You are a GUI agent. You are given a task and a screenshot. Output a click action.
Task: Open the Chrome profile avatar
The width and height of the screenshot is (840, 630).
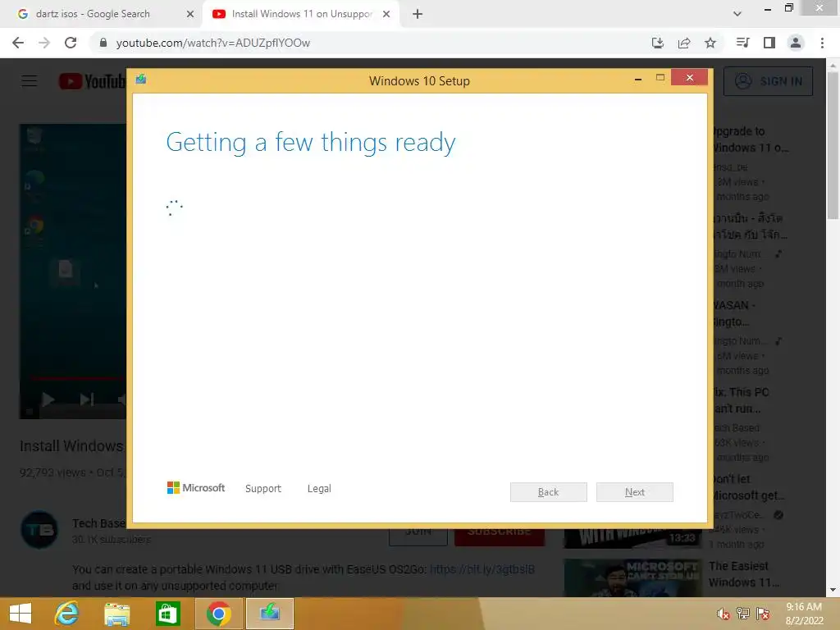[796, 43]
